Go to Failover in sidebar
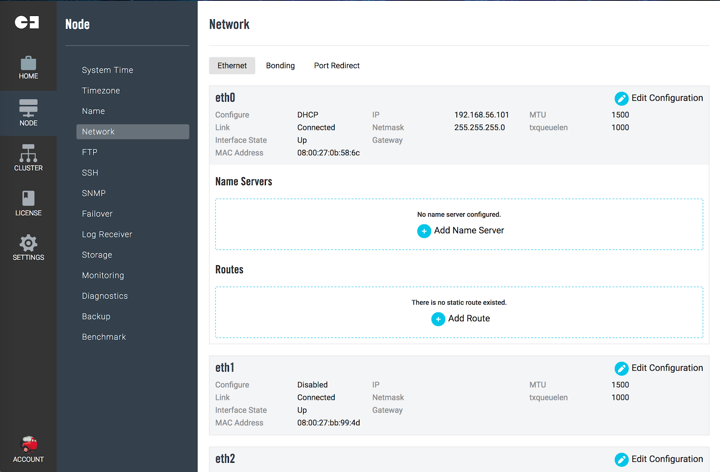Viewport: 720px width, 472px height. pos(97,214)
